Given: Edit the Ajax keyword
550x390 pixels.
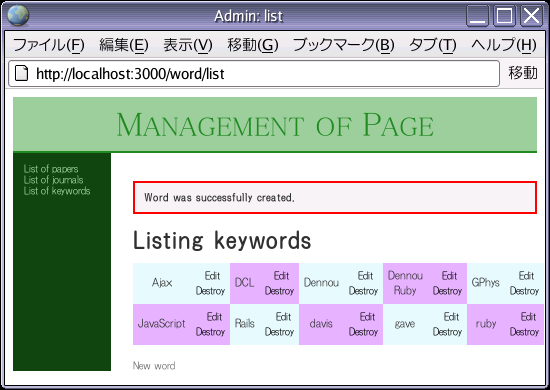Looking at the screenshot, I should coord(212,276).
